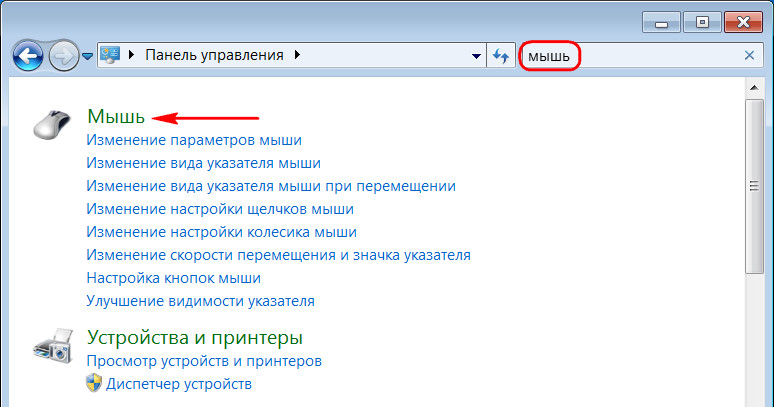This screenshot has height=407, width=774.
Task: Open Изменение вида указателя мыши при перемещении
Action: [271, 186]
